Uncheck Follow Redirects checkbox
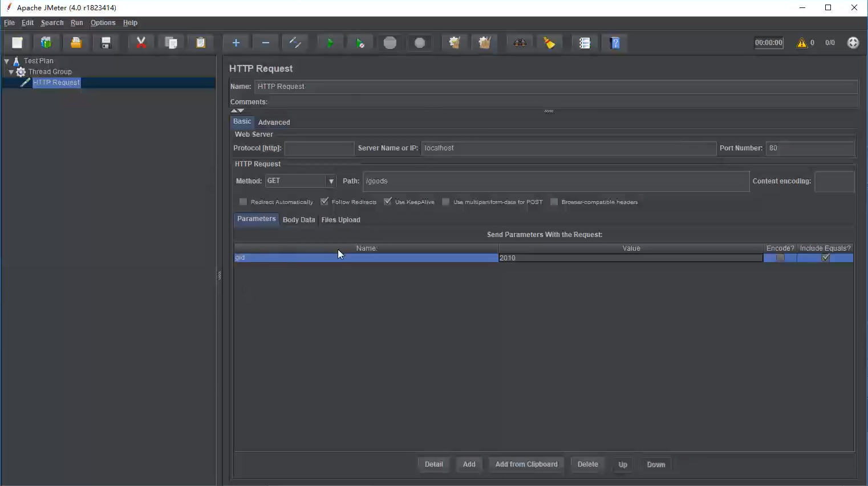This screenshot has height=486, width=868. (x=324, y=202)
